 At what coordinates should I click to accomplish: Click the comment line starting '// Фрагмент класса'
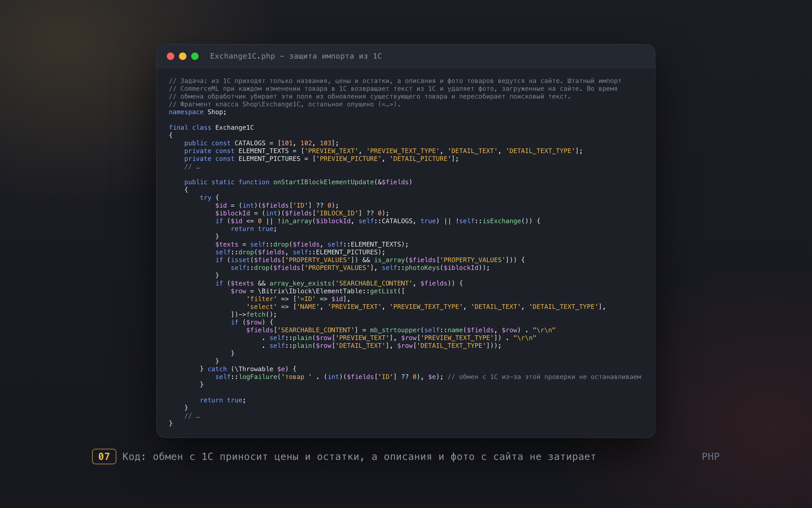(x=285, y=104)
